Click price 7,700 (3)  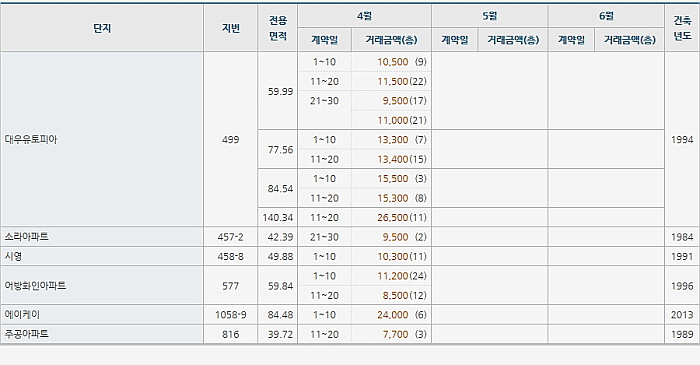(404, 334)
